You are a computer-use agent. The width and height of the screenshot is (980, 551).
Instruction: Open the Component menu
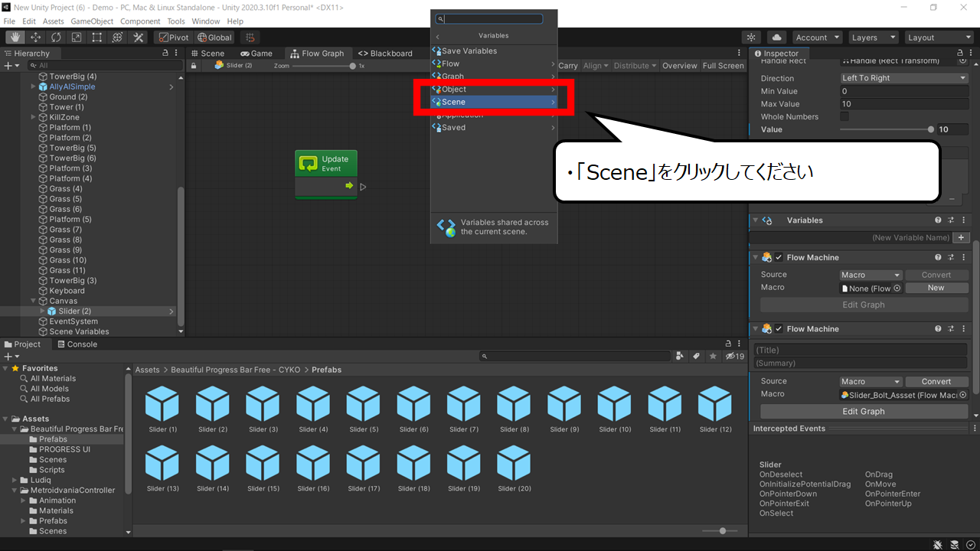click(x=140, y=21)
